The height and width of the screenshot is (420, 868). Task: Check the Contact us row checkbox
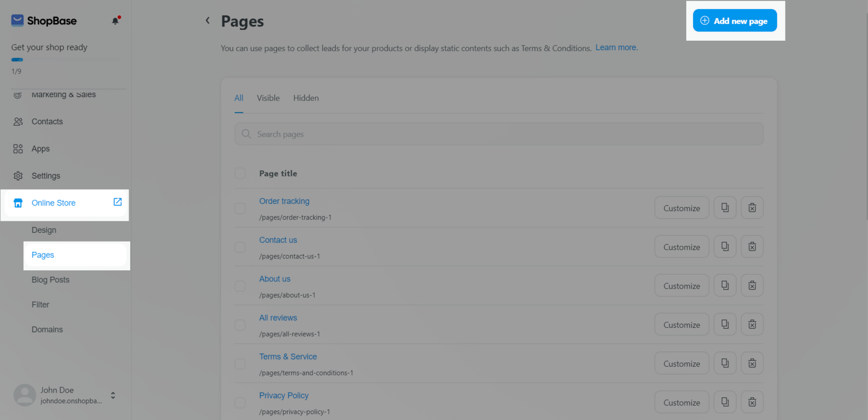(240, 247)
